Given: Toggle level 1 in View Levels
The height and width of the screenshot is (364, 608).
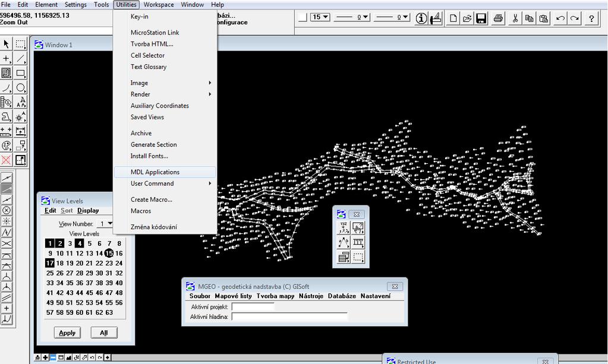Looking at the screenshot, I should [50, 243].
